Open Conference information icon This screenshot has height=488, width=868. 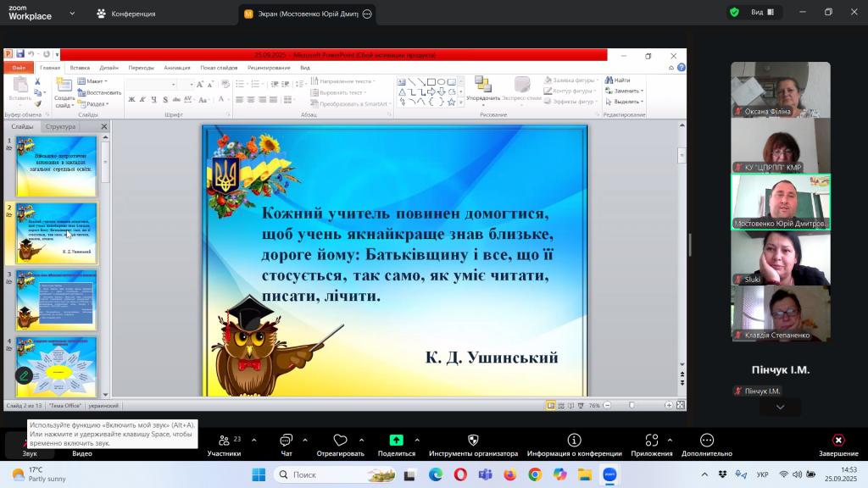pyautogui.click(x=574, y=441)
